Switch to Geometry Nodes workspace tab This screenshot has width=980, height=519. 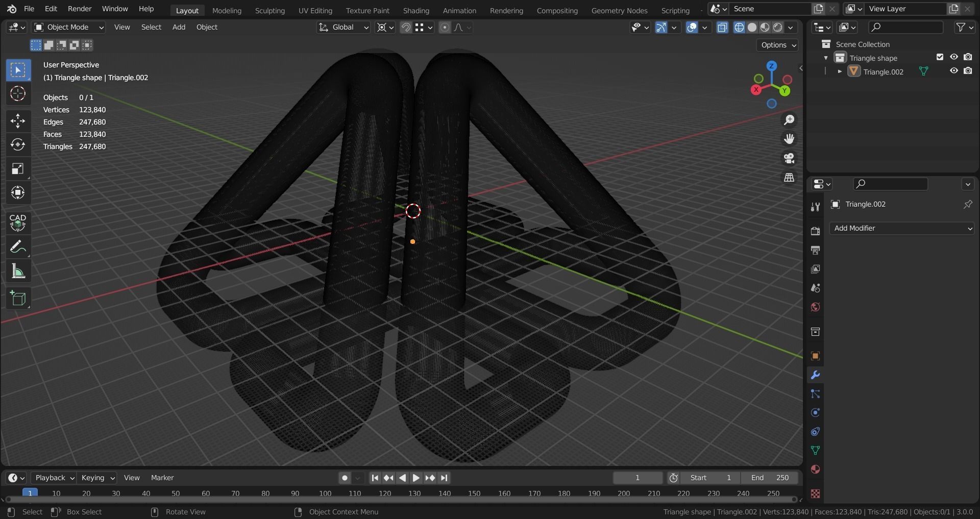pos(619,10)
